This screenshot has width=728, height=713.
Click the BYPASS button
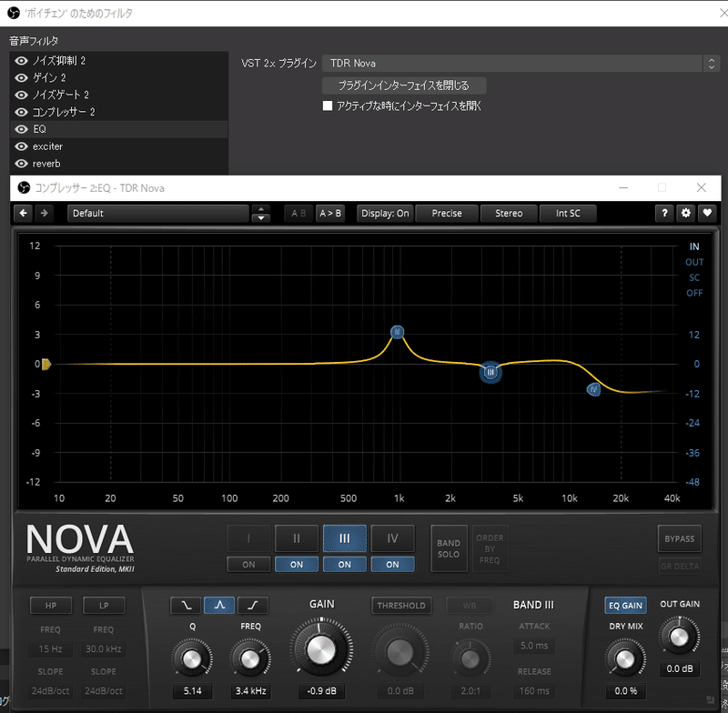point(679,539)
